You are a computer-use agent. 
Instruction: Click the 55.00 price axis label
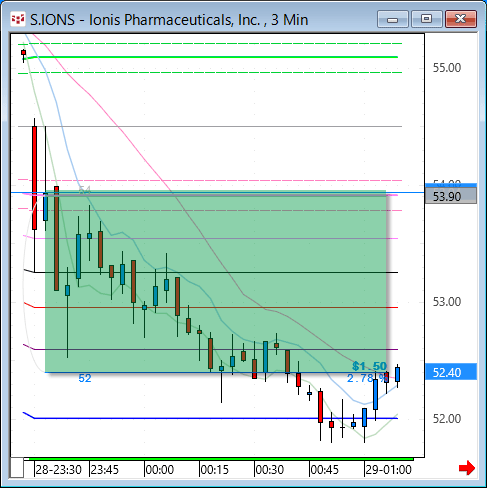point(447,68)
